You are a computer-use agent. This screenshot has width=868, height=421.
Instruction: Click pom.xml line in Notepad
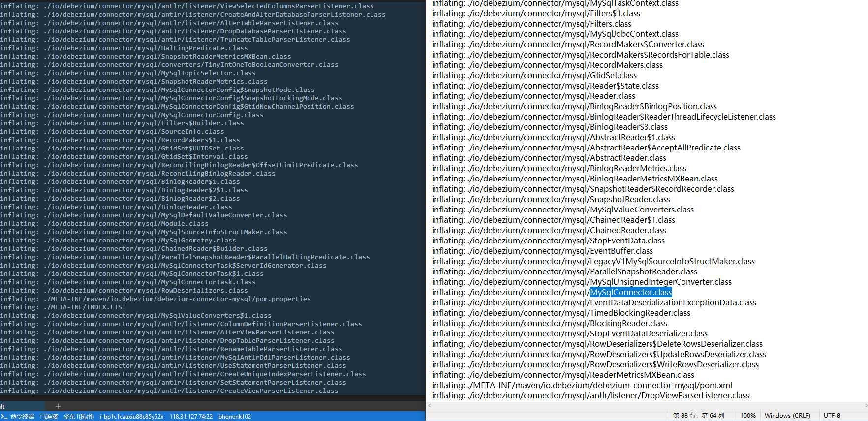point(582,385)
